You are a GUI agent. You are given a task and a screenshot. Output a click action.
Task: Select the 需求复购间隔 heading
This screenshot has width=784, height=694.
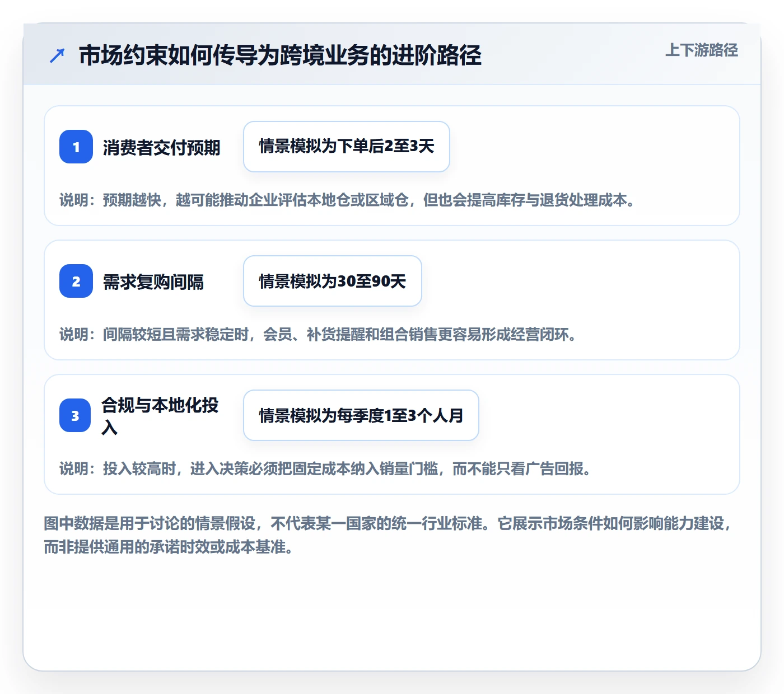153,282
